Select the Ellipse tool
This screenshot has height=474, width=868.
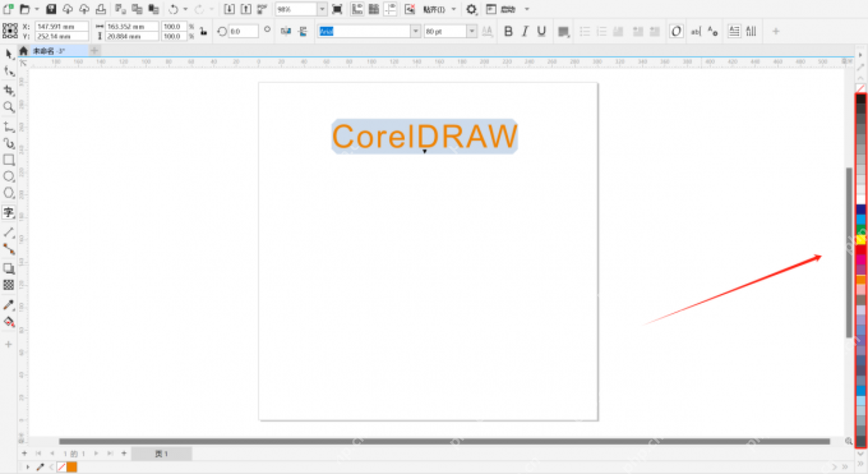(9, 176)
